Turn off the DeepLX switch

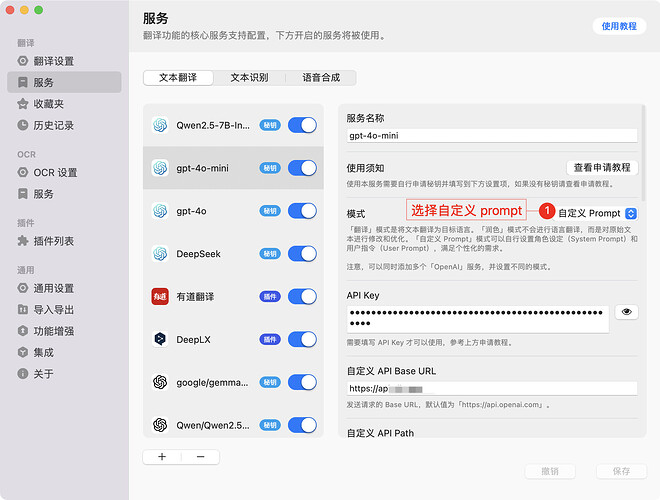click(x=302, y=339)
